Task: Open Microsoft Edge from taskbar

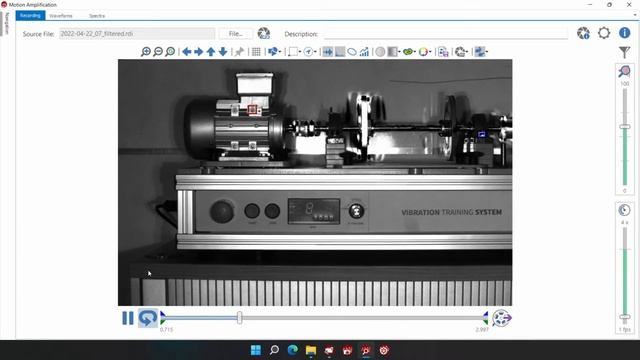Action: click(293, 350)
